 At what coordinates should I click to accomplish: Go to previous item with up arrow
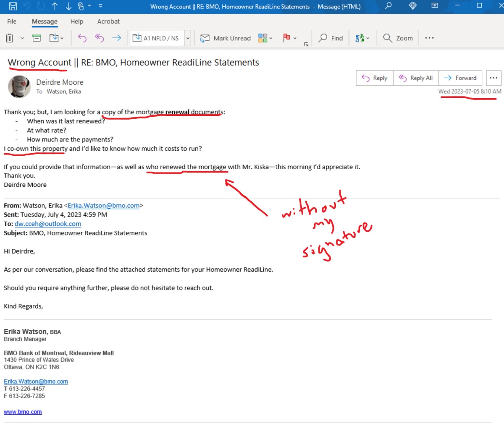click(x=55, y=6)
